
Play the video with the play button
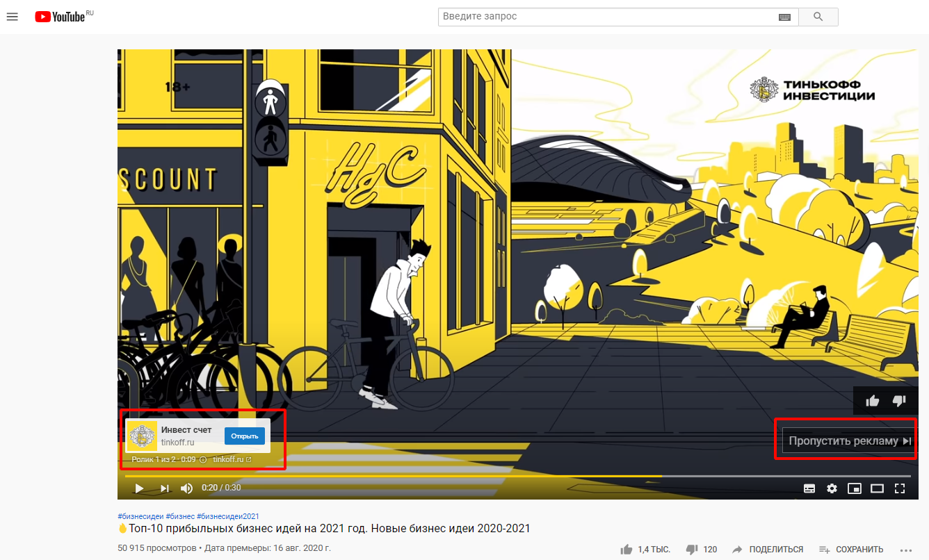click(139, 488)
